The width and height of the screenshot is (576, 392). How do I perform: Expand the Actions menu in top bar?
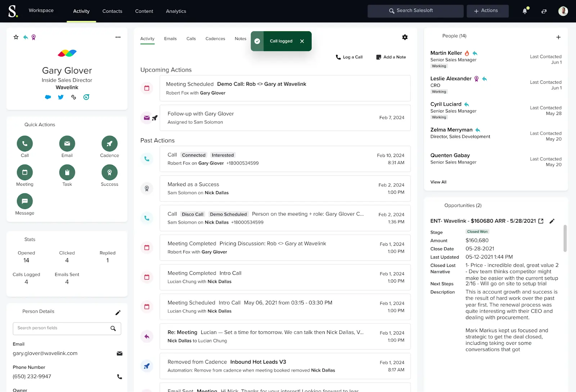click(x=487, y=11)
